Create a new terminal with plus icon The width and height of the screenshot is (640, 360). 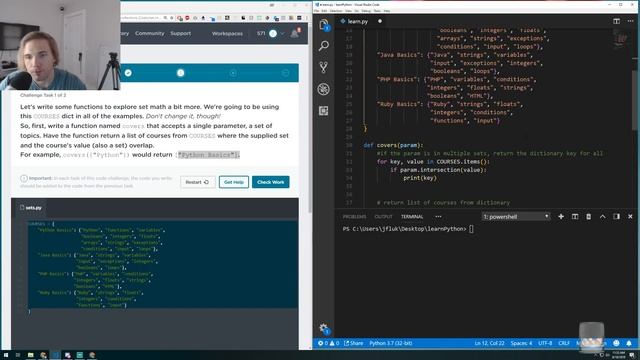pos(561,216)
